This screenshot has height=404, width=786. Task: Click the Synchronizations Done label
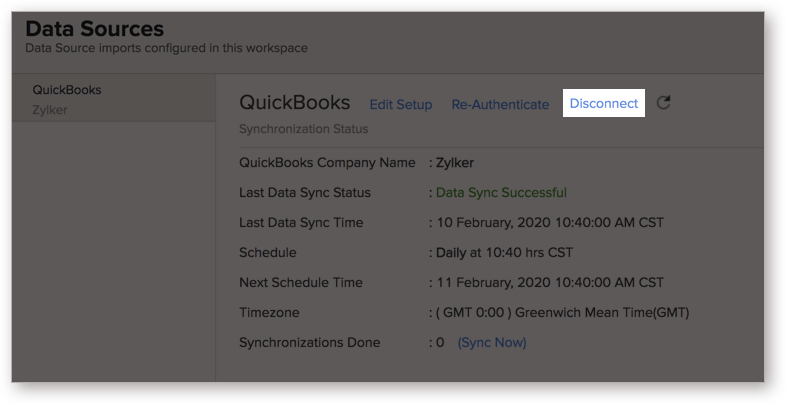click(309, 342)
